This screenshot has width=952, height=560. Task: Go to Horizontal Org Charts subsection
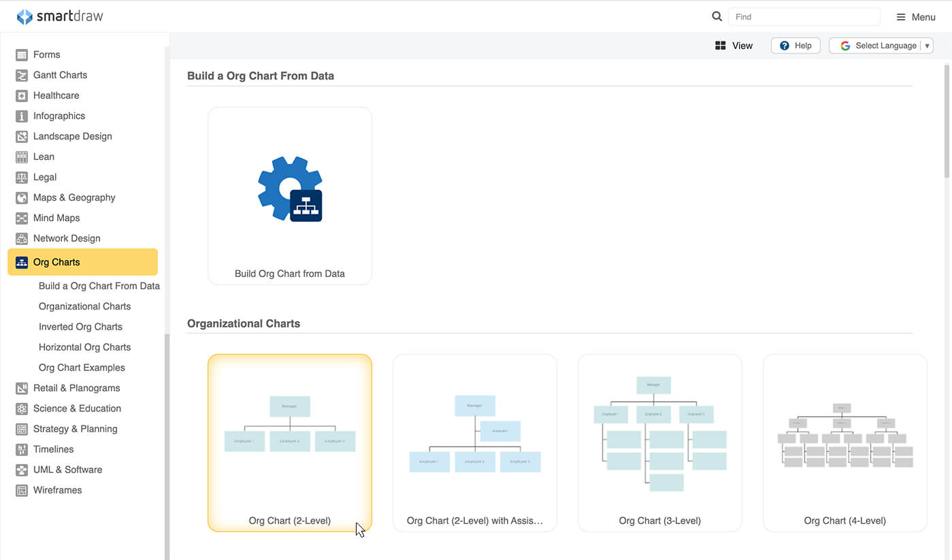(x=84, y=347)
